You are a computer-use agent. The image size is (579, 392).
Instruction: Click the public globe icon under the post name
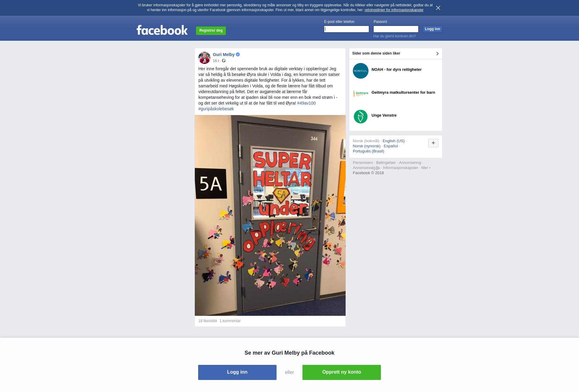(x=224, y=61)
